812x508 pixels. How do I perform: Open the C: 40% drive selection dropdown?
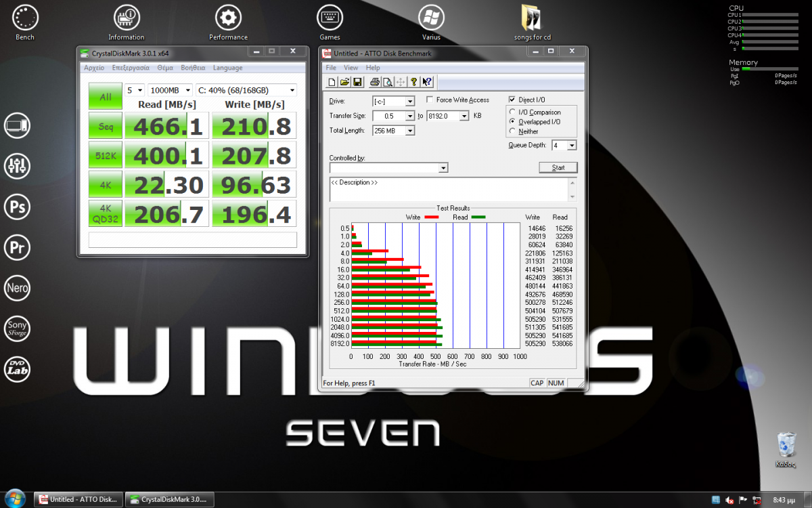click(x=246, y=90)
